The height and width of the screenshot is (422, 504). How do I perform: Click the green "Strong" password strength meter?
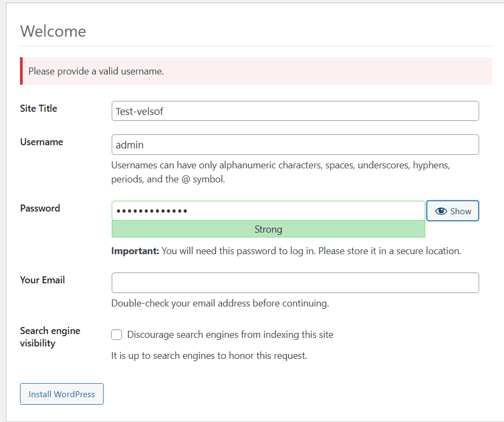click(268, 229)
